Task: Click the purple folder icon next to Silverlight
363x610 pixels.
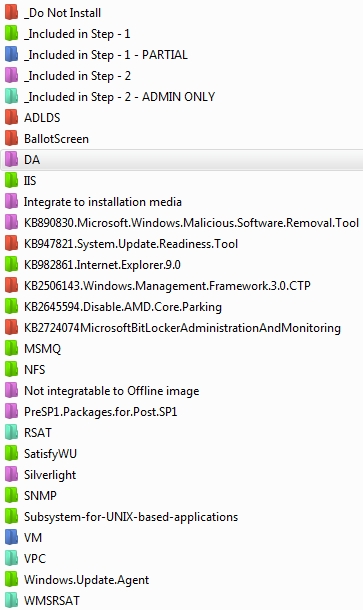Action: coord(11,475)
